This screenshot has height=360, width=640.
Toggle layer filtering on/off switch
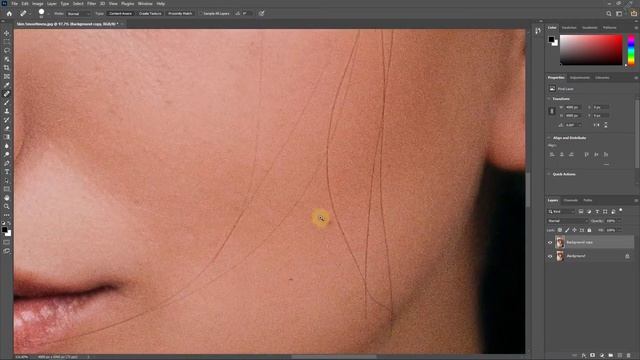[621, 210]
